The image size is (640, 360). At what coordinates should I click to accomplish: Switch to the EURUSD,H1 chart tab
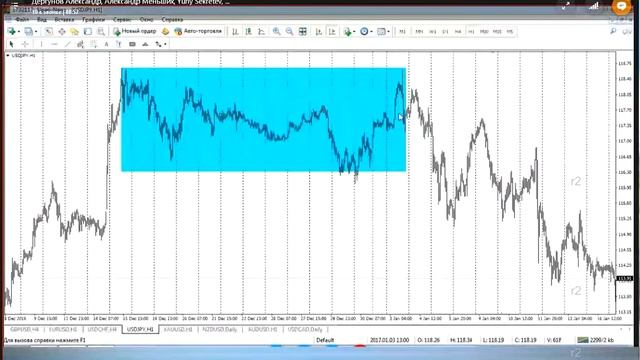pos(62,329)
